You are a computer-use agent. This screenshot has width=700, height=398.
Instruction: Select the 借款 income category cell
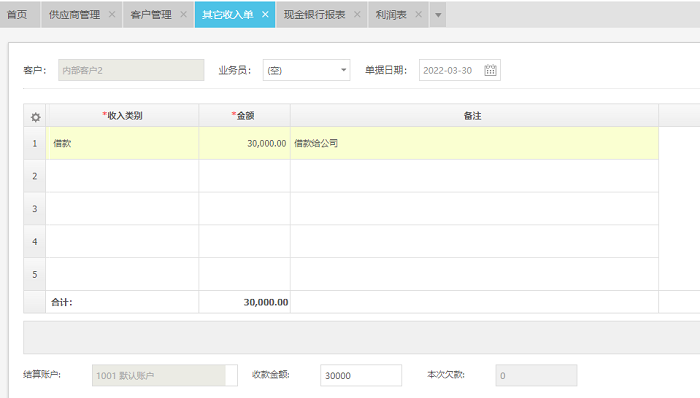(x=122, y=143)
